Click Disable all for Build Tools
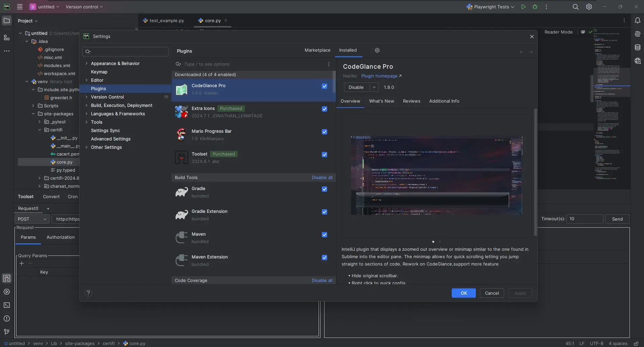Screen dimensions: 644x347 click(x=322, y=178)
